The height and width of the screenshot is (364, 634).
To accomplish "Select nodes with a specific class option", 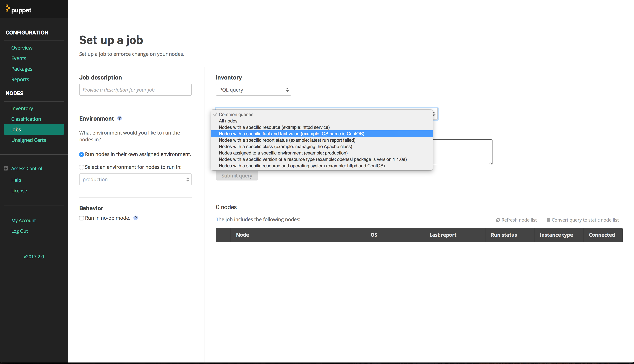I will (x=285, y=147).
